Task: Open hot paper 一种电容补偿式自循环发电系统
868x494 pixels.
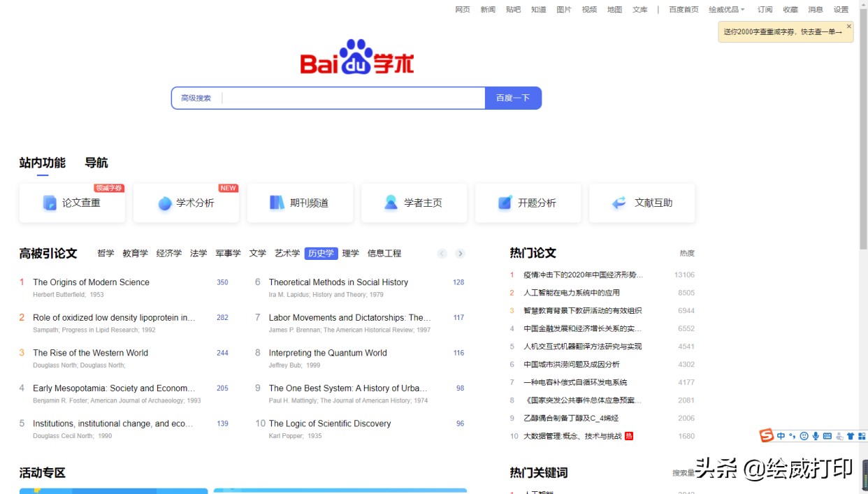Action: click(575, 382)
